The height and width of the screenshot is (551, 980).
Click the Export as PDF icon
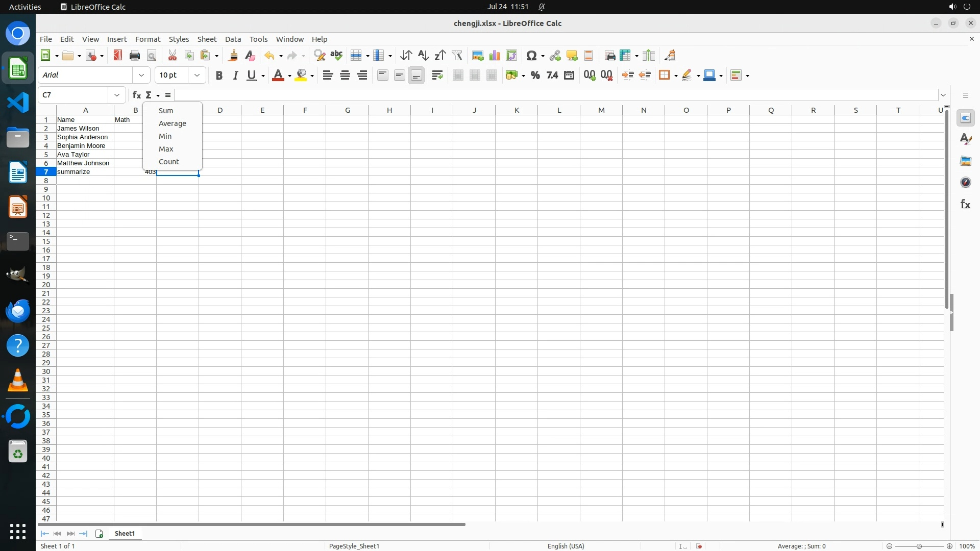click(x=118, y=56)
